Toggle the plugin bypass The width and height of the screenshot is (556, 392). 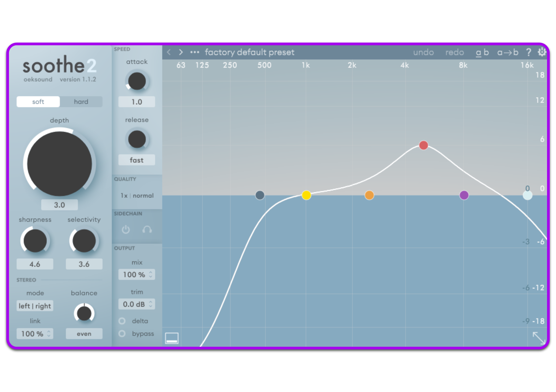(122, 334)
